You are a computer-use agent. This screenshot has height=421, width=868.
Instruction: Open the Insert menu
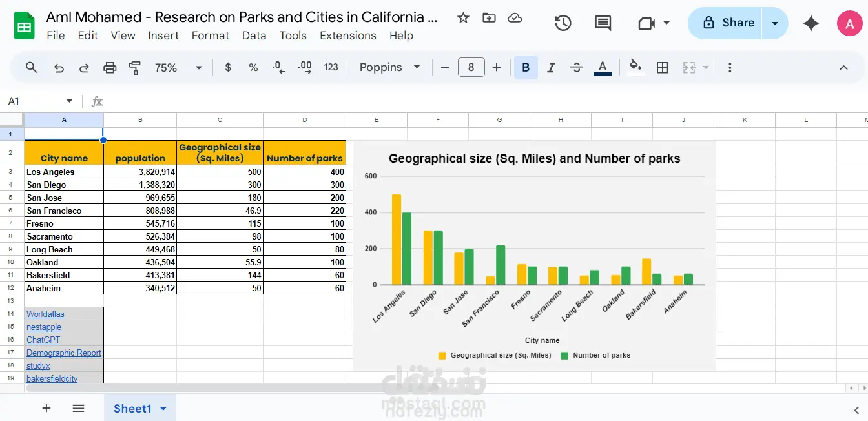163,36
